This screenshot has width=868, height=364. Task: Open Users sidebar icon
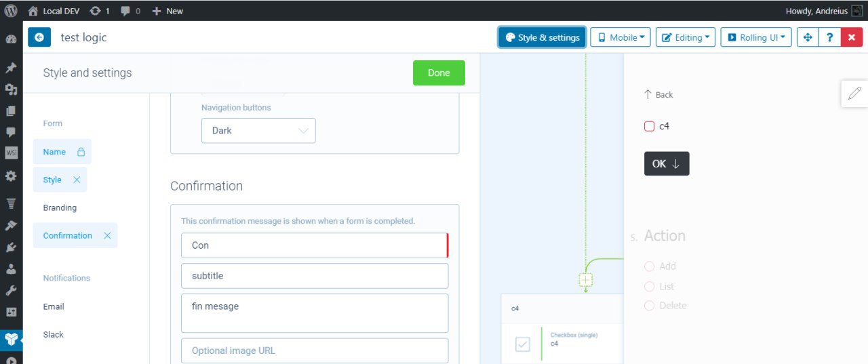(x=11, y=268)
